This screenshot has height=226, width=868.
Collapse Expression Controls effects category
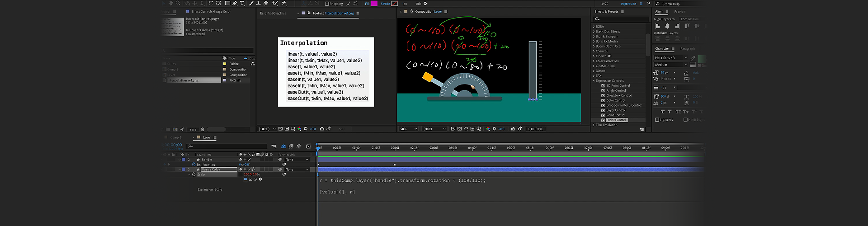point(594,80)
